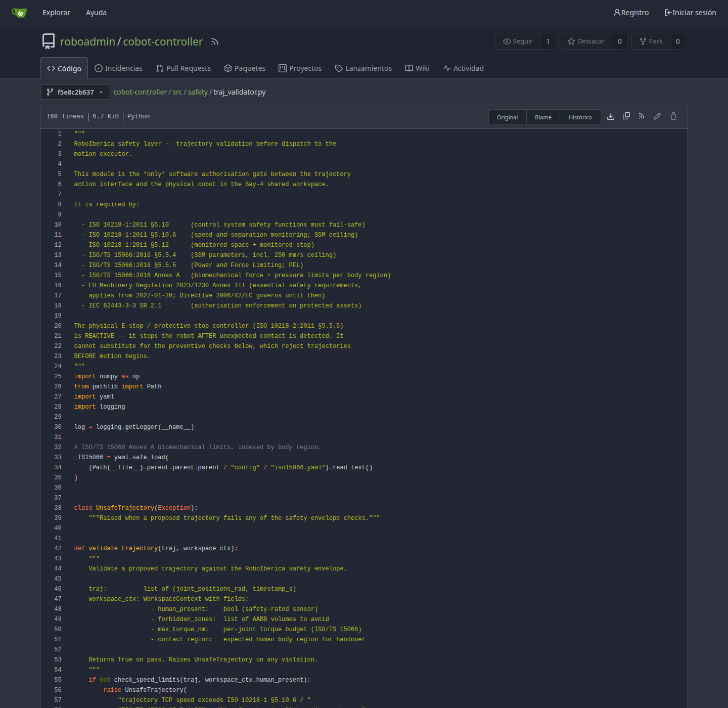The height and width of the screenshot is (708, 728).
Task: Open the file RSS feed icon in toolbar
Action: tap(642, 116)
